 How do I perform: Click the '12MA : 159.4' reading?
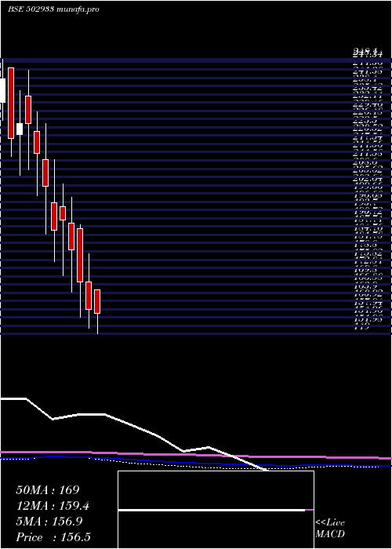pyautogui.click(x=53, y=506)
